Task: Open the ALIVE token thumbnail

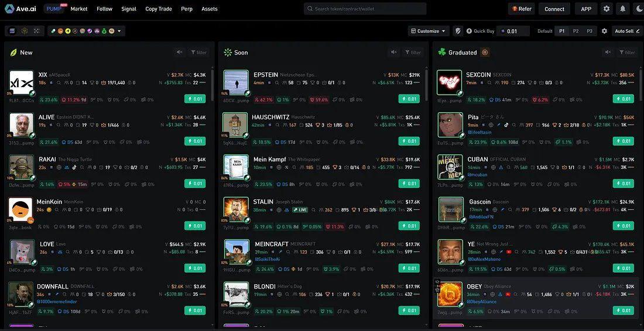Action: pyautogui.click(x=21, y=125)
